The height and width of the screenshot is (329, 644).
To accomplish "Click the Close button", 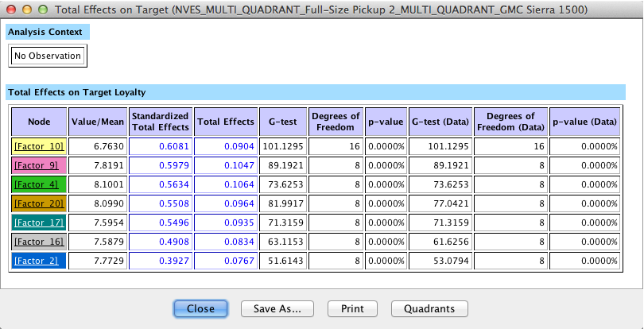I will tap(200, 308).
